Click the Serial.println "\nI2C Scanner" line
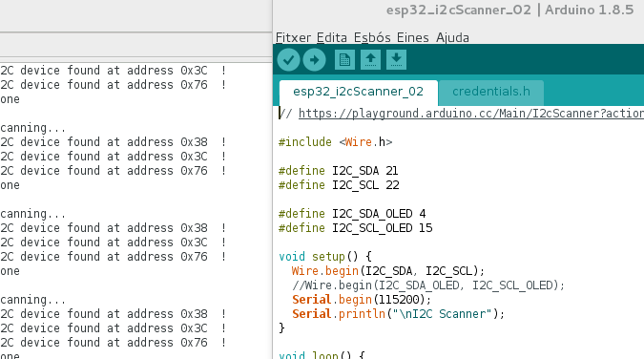Screen dimensions: 644x359 (x=398, y=314)
